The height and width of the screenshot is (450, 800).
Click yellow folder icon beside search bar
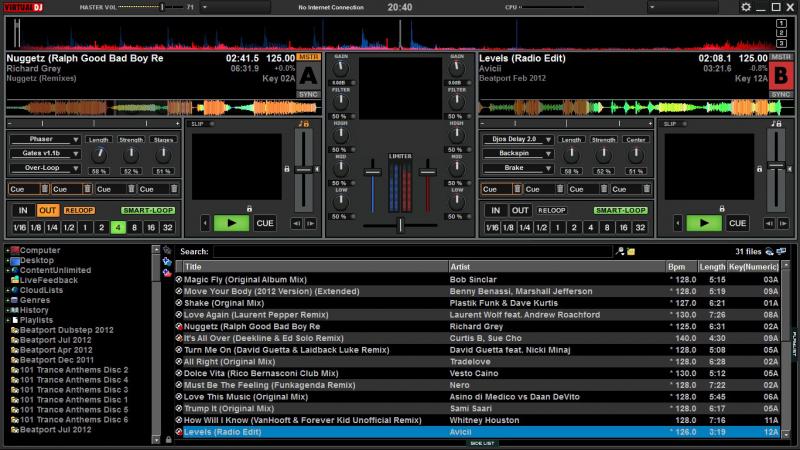(631, 252)
